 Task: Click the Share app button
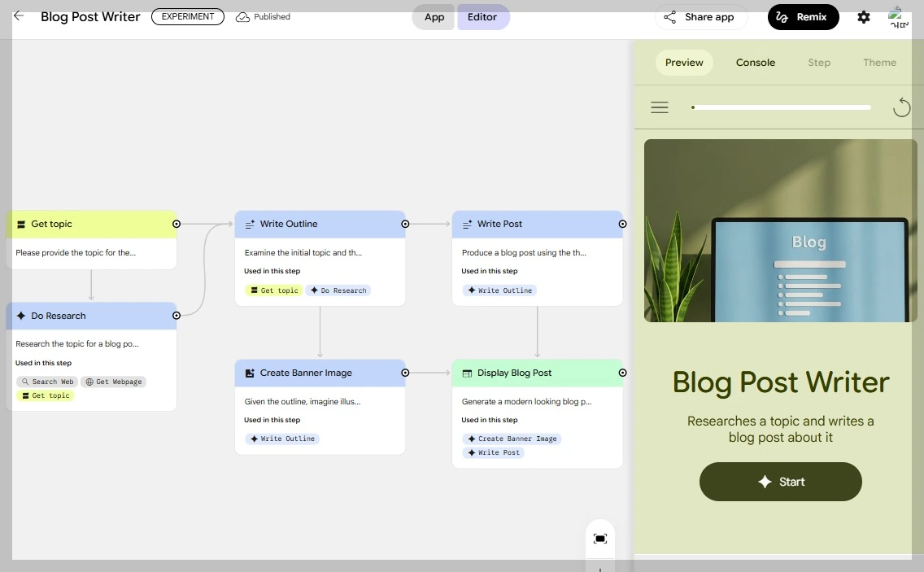coord(700,17)
